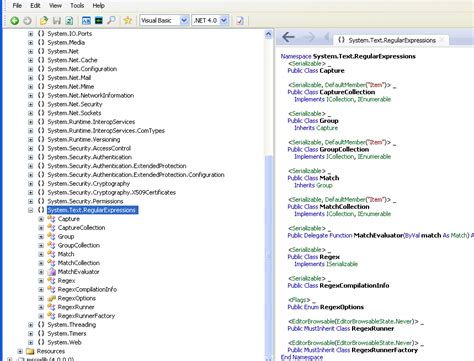Select System.Security.Authentication.ExtendedProtection.Configuration row
Viewport: 474px width, 361px height.
point(136,175)
